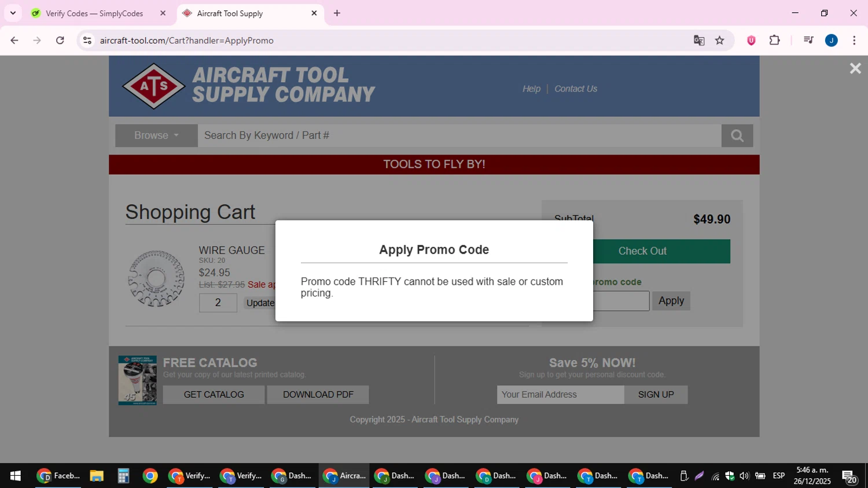This screenshot has height=488, width=868.
Task: Click the address bar URL
Action: click(186, 41)
